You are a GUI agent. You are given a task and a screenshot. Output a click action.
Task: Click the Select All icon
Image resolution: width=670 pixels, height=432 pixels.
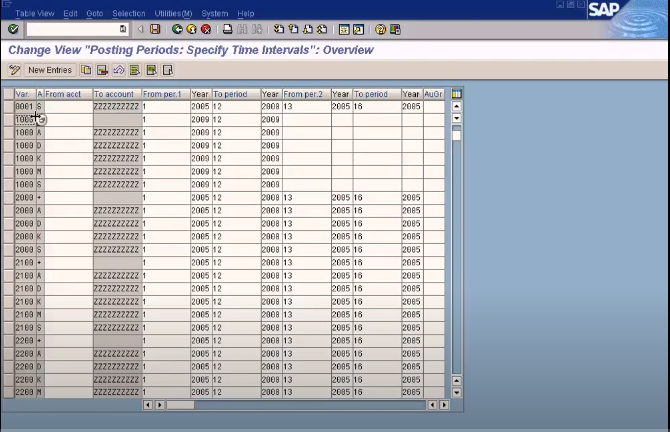(135, 70)
